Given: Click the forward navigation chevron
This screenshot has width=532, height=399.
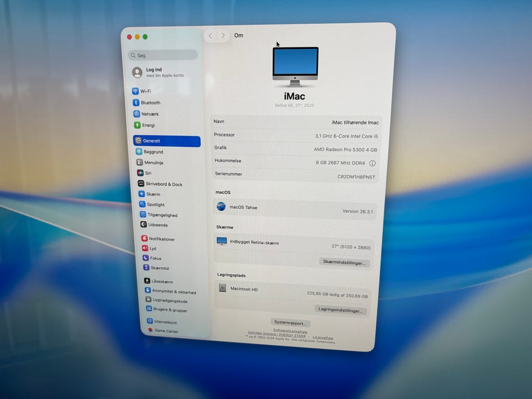Looking at the screenshot, I should pyautogui.click(x=223, y=35).
